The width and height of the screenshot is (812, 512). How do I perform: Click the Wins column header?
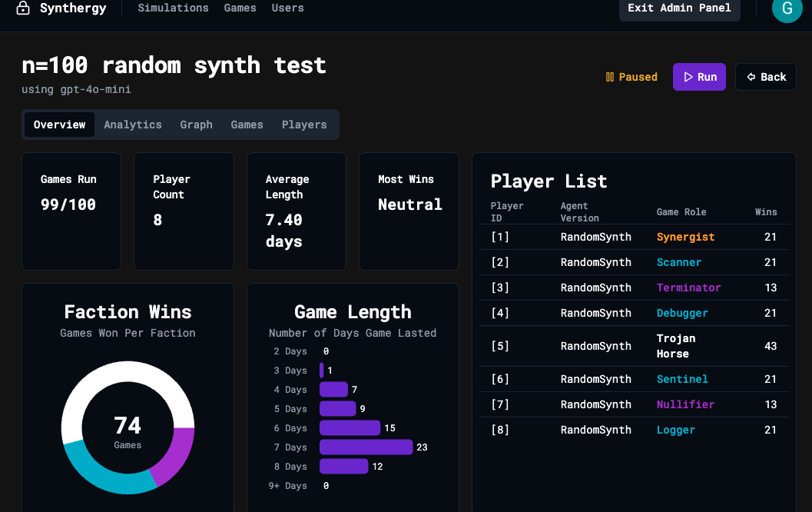point(765,212)
